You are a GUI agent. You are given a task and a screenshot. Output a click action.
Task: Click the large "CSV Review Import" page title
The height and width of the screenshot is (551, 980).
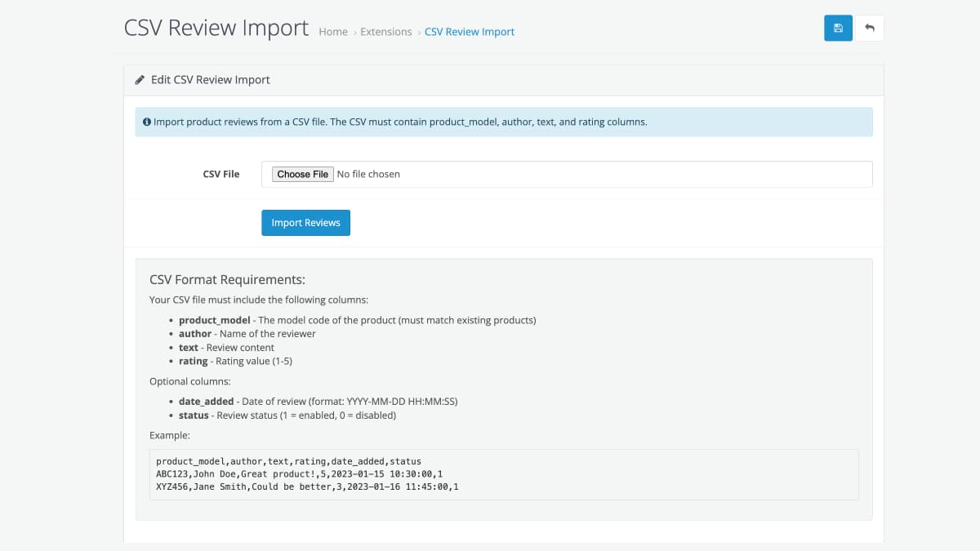pos(216,28)
